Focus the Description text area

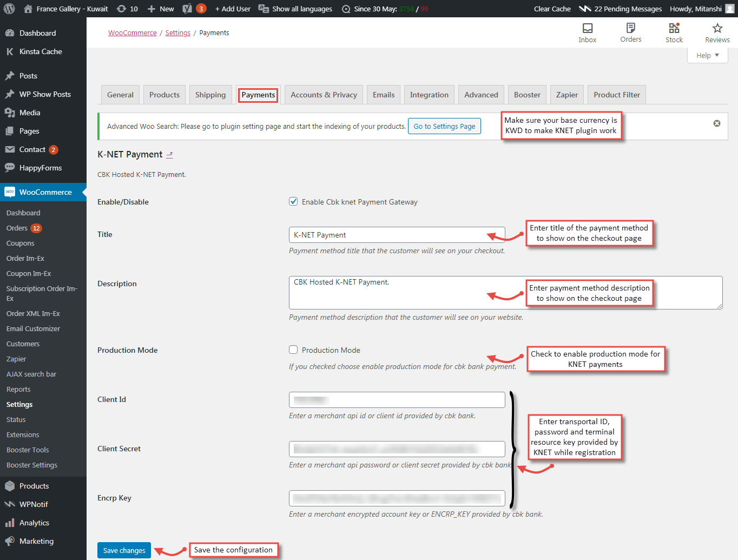coord(506,293)
